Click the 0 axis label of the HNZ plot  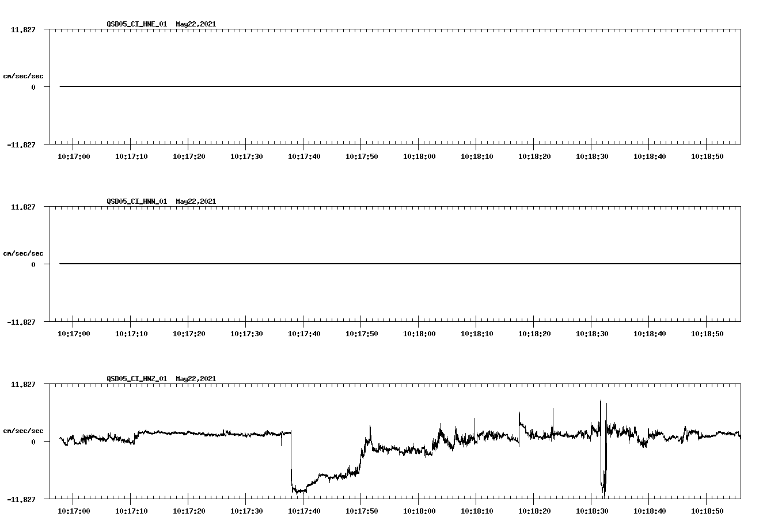coord(33,442)
